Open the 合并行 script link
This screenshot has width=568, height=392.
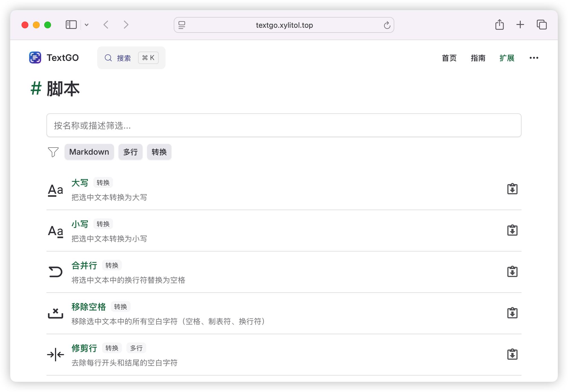[84, 265]
